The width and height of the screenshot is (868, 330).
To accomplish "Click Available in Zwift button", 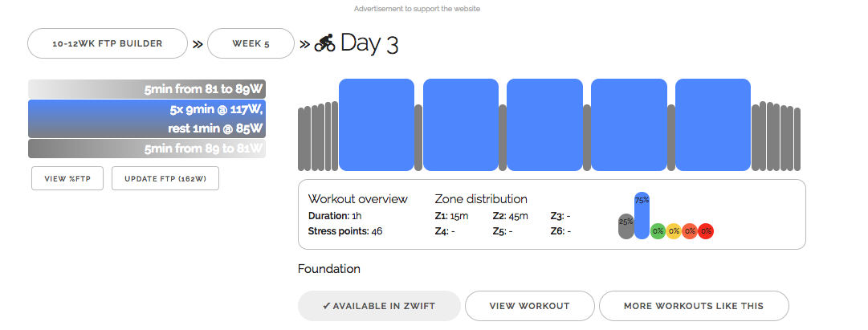I will pos(379,306).
